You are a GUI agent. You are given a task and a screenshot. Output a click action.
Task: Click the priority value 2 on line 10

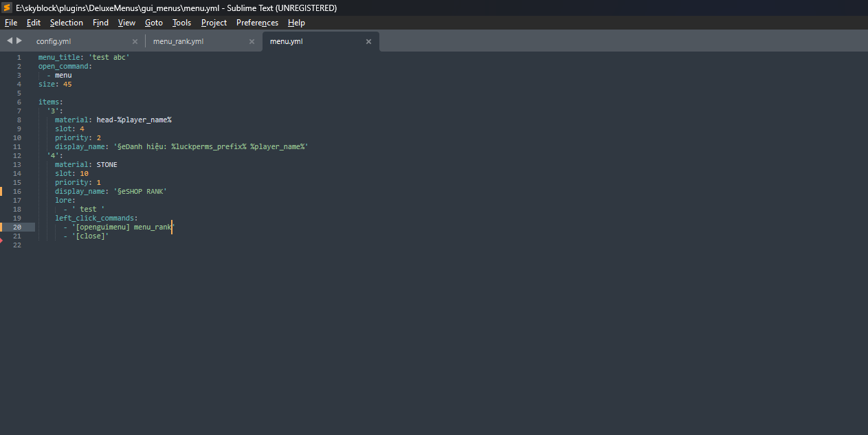pos(98,137)
